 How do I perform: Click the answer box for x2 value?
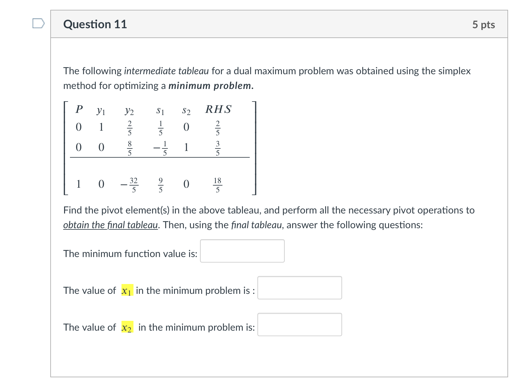tap(300, 325)
